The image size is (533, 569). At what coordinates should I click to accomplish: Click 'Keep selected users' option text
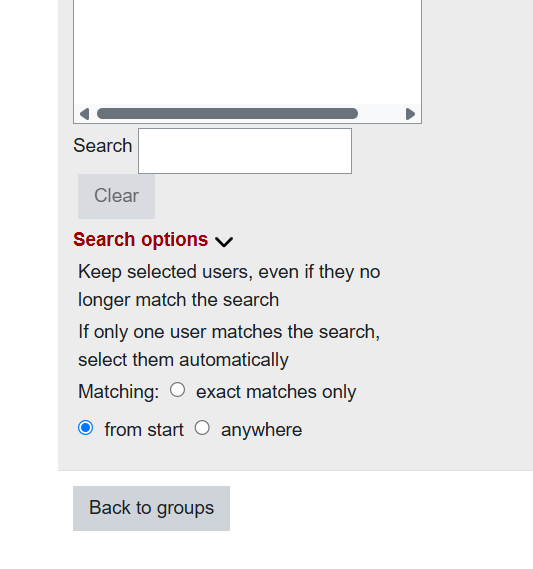click(229, 286)
